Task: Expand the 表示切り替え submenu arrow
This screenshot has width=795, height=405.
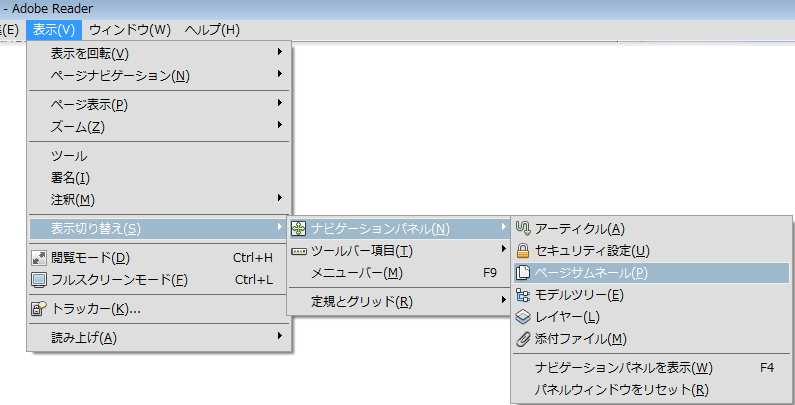Action: [279, 227]
